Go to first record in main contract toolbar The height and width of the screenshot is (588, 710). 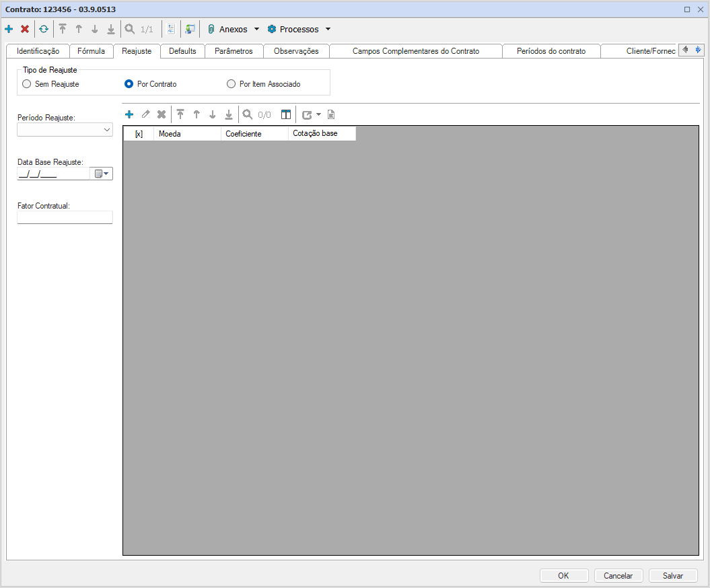[63, 30]
